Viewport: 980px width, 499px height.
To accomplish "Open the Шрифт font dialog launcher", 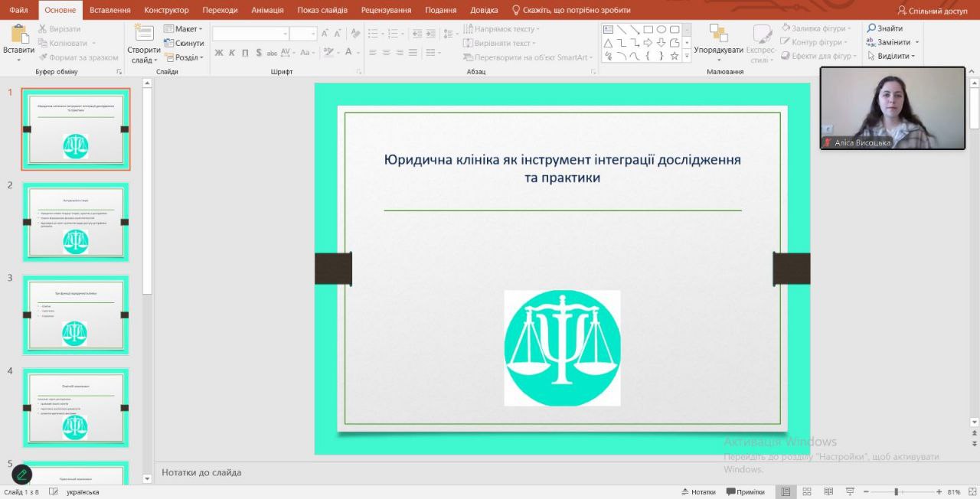I will pos(359,72).
